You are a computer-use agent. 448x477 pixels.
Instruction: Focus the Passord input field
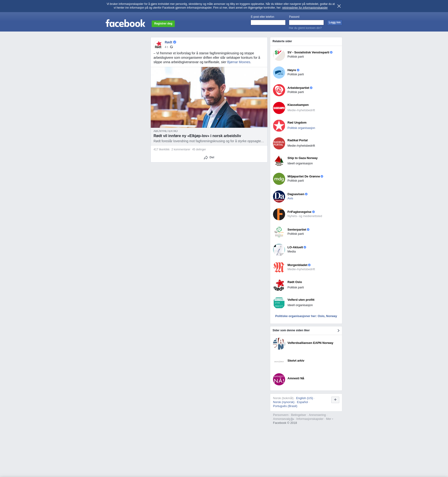(306, 23)
